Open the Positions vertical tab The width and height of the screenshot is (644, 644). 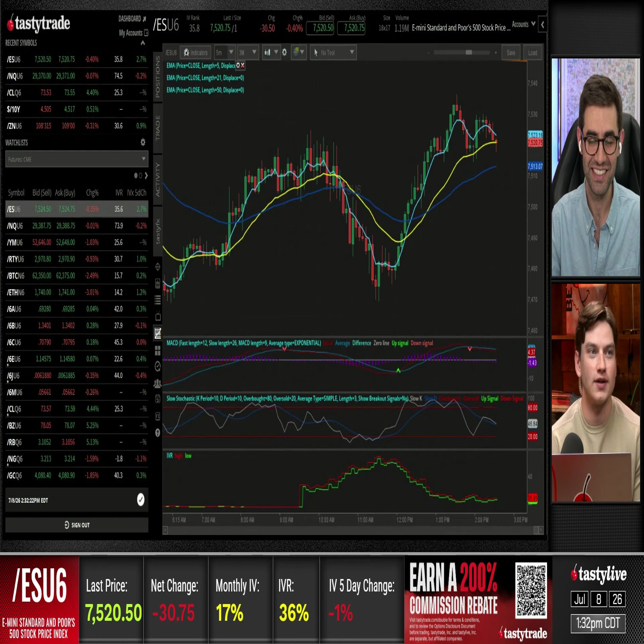pyautogui.click(x=158, y=77)
